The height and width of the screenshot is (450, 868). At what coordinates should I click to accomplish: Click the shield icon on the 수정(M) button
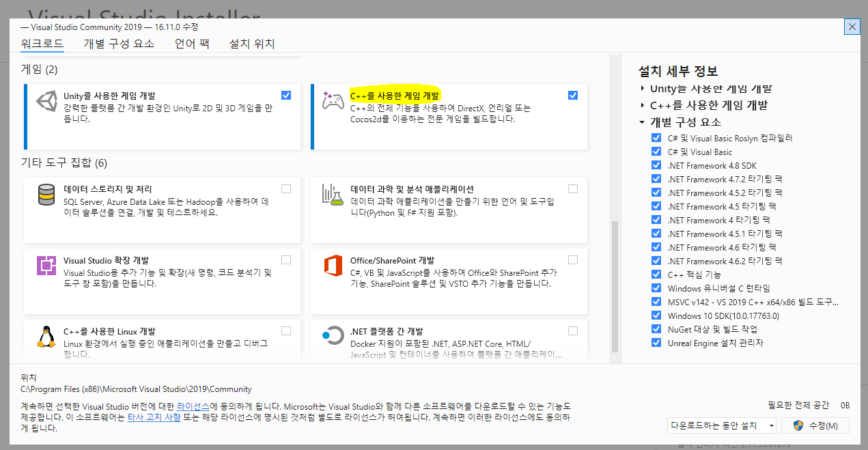click(798, 425)
